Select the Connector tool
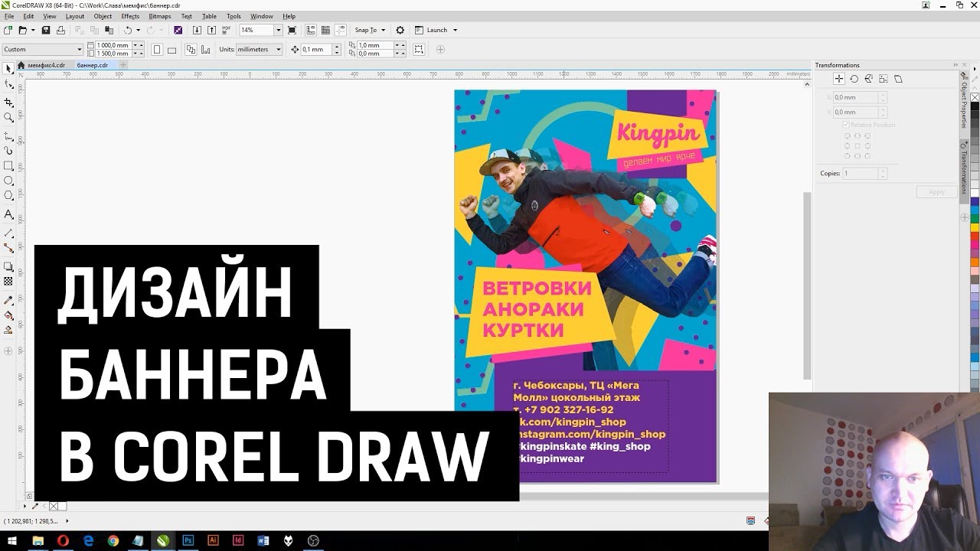 [8, 248]
